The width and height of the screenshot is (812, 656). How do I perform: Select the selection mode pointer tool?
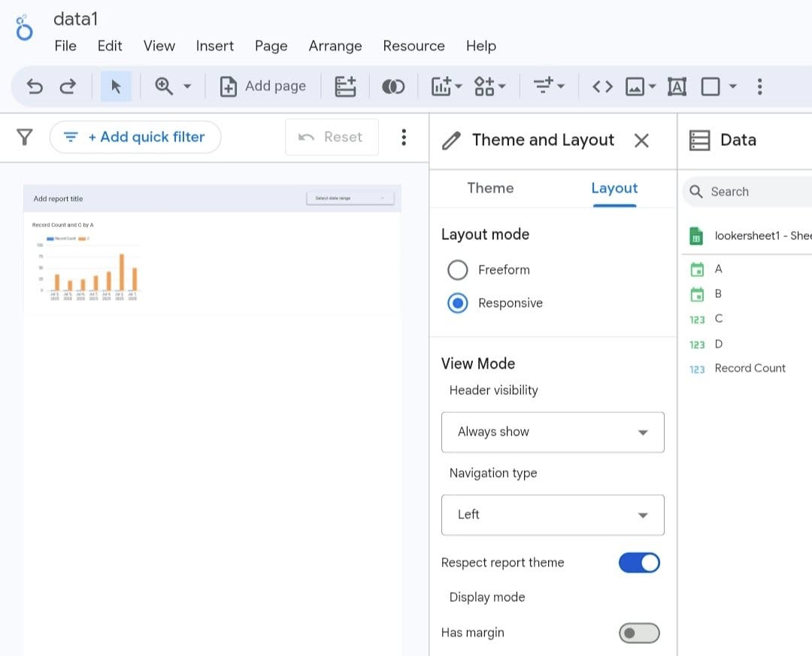(x=116, y=87)
